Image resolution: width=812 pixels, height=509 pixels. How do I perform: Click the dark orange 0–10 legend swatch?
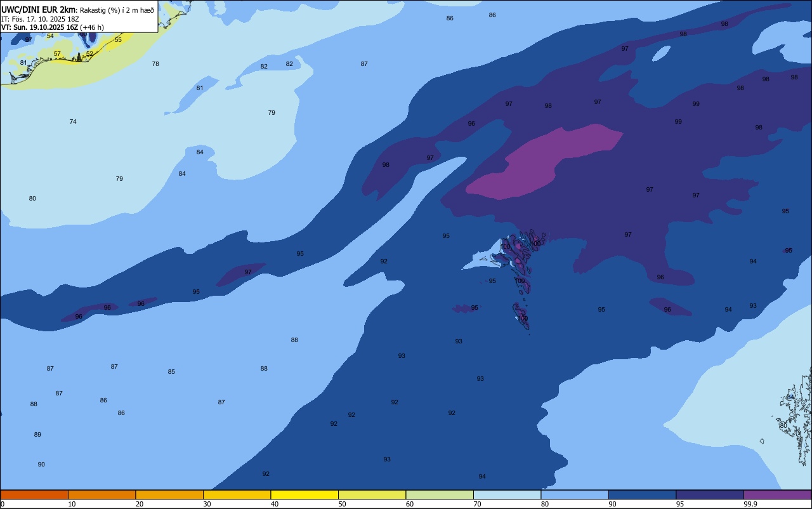tap(34, 494)
